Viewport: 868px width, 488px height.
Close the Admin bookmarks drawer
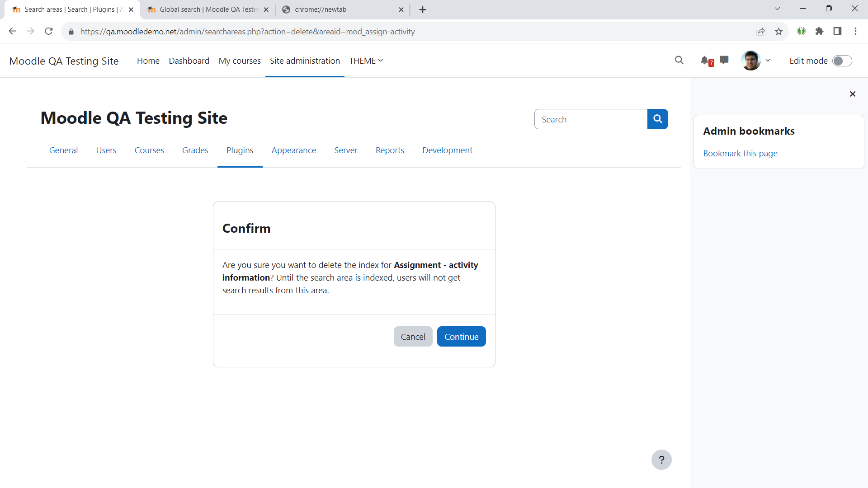coord(853,94)
